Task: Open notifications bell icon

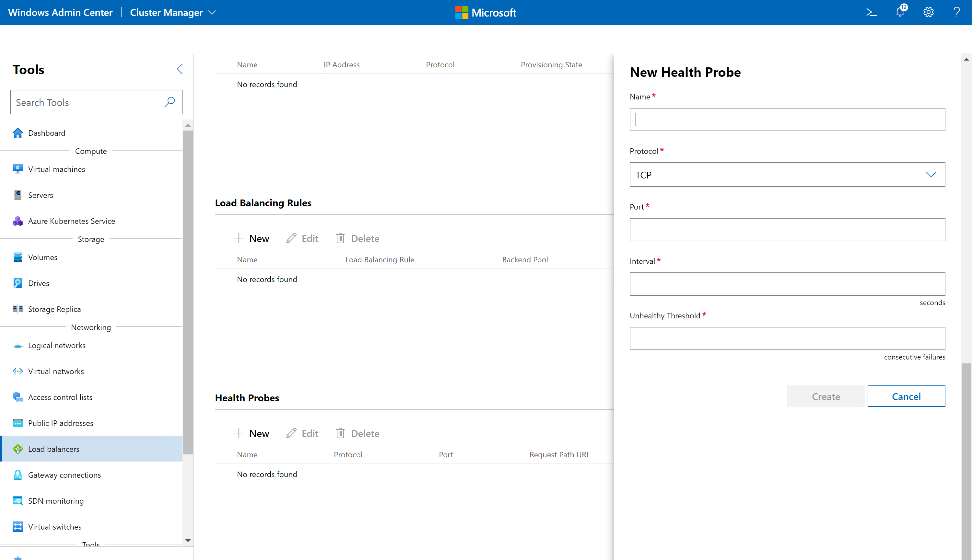Action: coord(900,12)
